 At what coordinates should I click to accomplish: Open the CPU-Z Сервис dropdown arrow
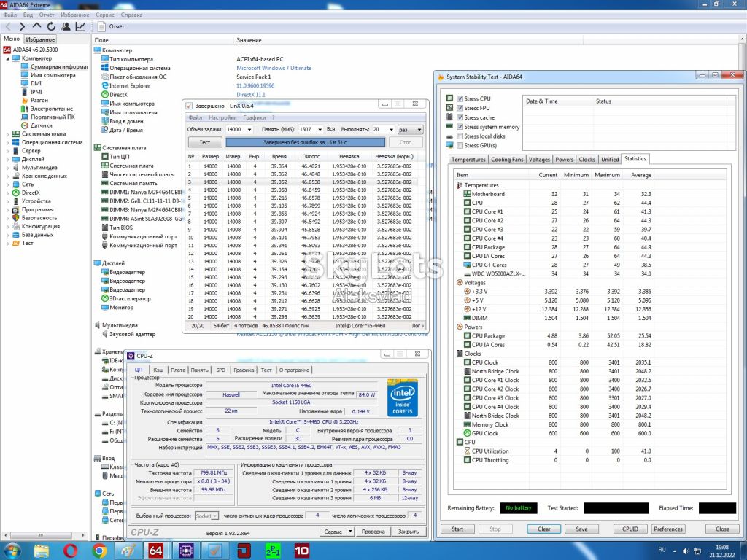pyautogui.click(x=350, y=532)
